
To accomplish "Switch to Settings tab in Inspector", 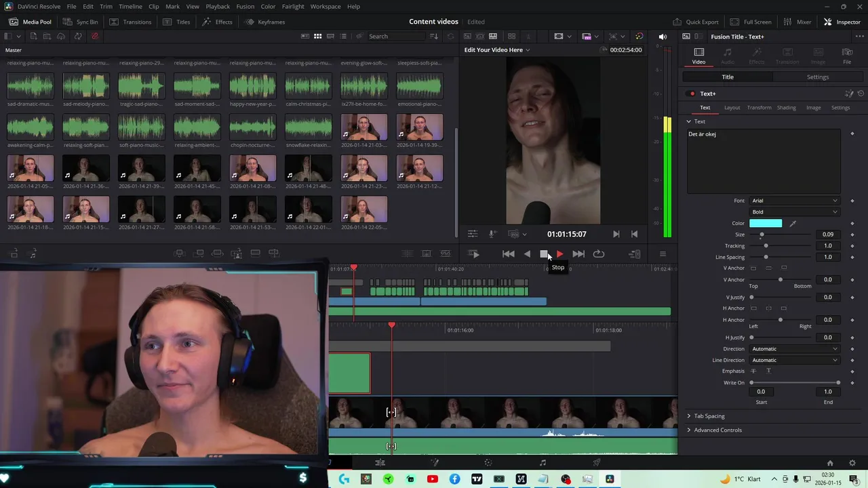I will (x=817, y=77).
